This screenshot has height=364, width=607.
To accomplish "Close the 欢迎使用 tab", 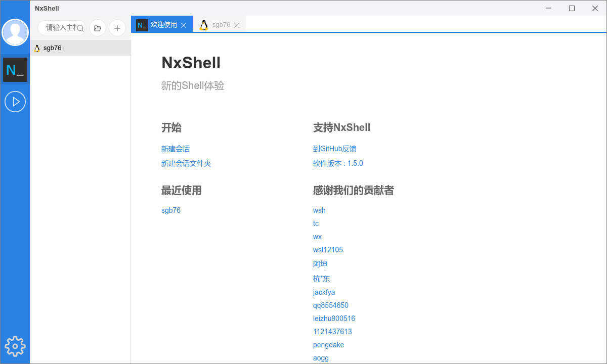I will point(184,25).
